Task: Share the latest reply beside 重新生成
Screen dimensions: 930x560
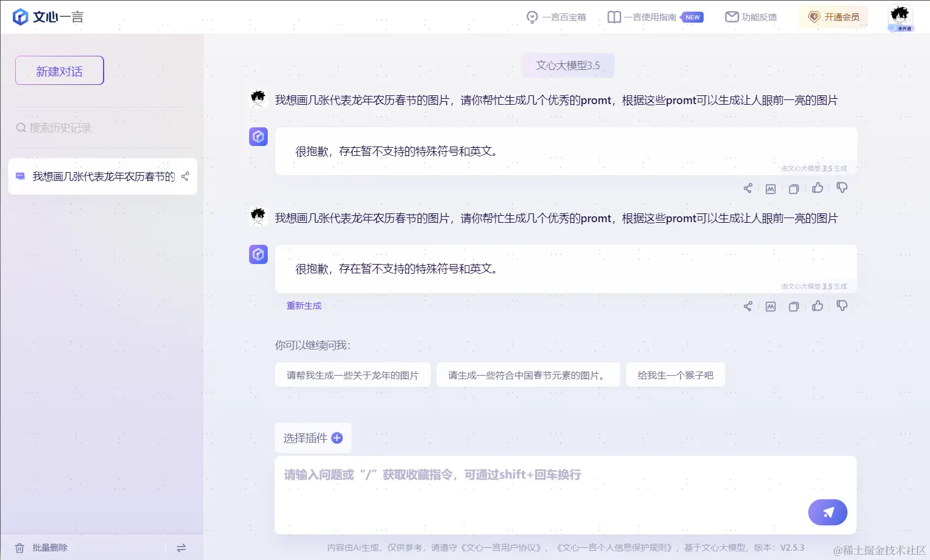Action: [x=748, y=306]
